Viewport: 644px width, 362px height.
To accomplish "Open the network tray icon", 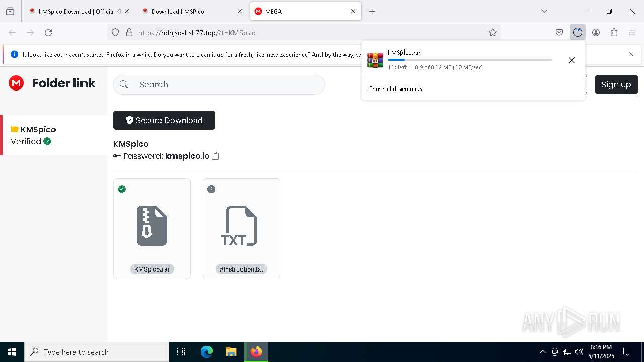I will tap(567, 352).
